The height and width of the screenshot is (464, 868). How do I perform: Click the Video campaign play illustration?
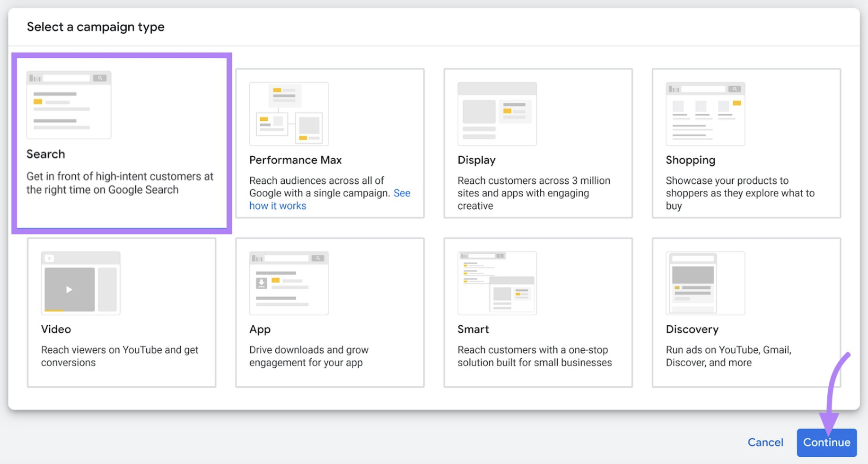pyautogui.click(x=80, y=283)
